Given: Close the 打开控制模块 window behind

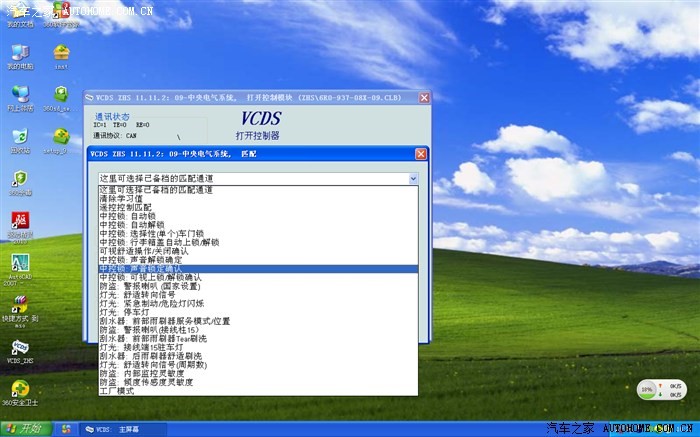Looking at the screenshot, I should pos(424,97).
